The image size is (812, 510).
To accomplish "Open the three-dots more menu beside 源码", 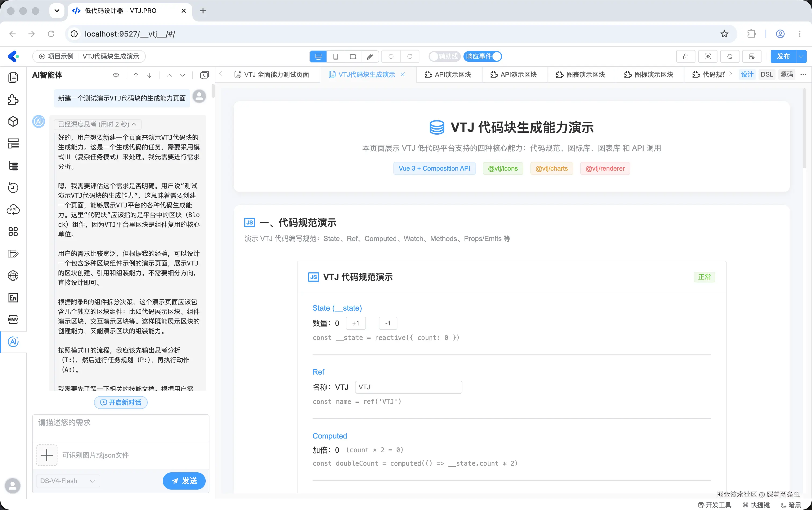I will click(803, 74).
